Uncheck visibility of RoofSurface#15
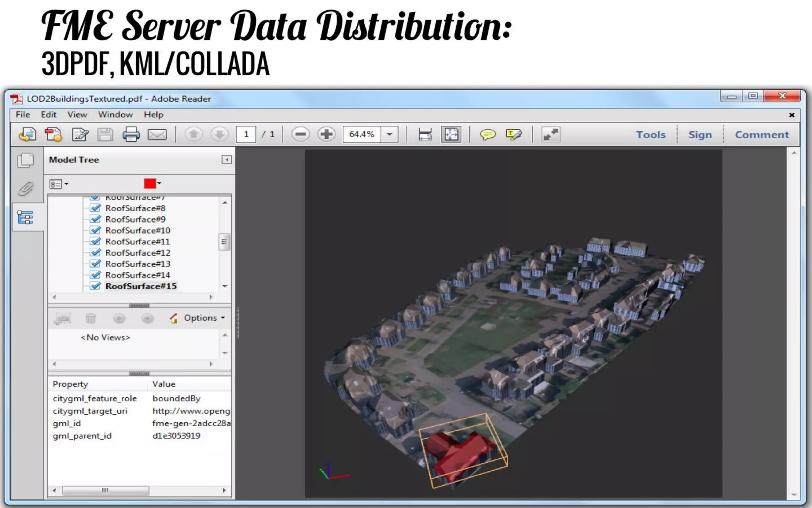Viewport: 812px width, 508px height. click(95, 286)
